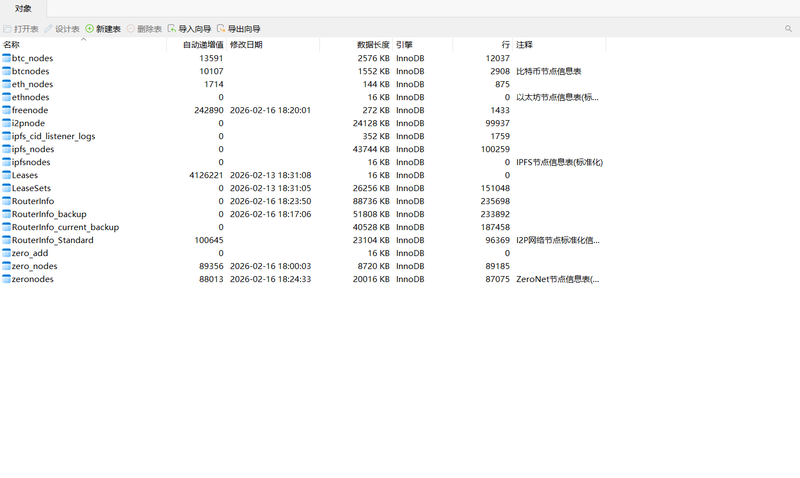Click the 2026-02-16 18:20:01 date cell

(x=270, y=110)
